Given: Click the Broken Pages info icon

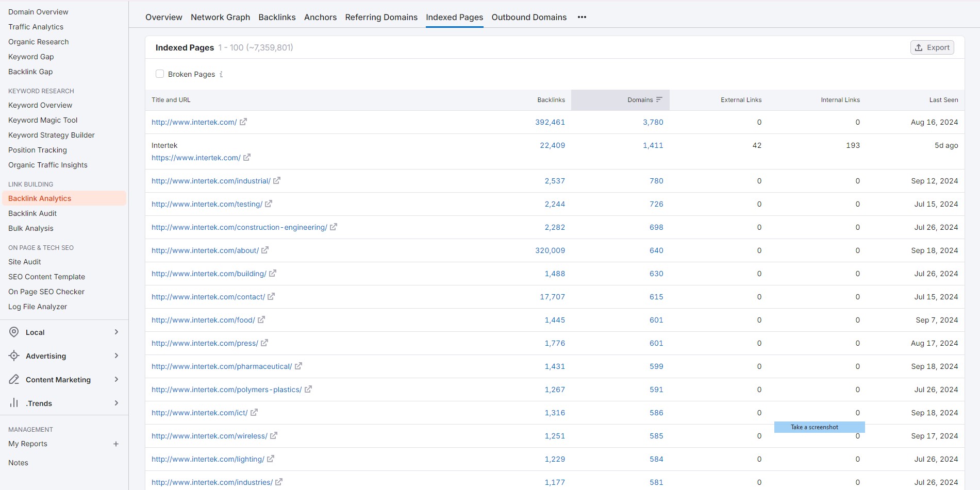Looking at the screenshot, I should pyautogui.click(x=221, y=74).
